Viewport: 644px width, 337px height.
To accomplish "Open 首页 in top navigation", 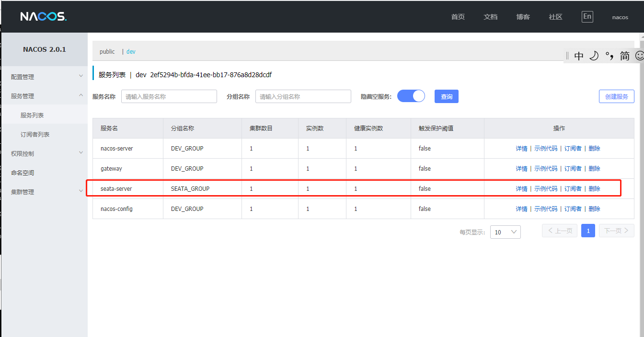I will 458,17.
